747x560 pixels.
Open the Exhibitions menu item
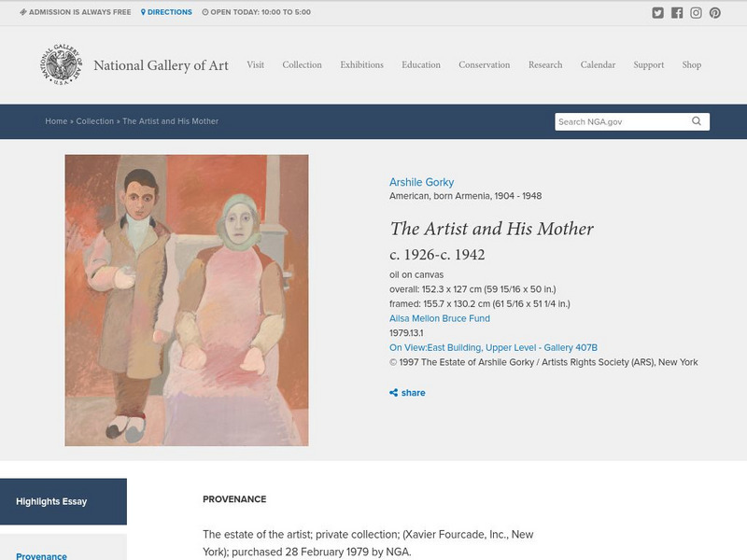[x=362, y=65]
